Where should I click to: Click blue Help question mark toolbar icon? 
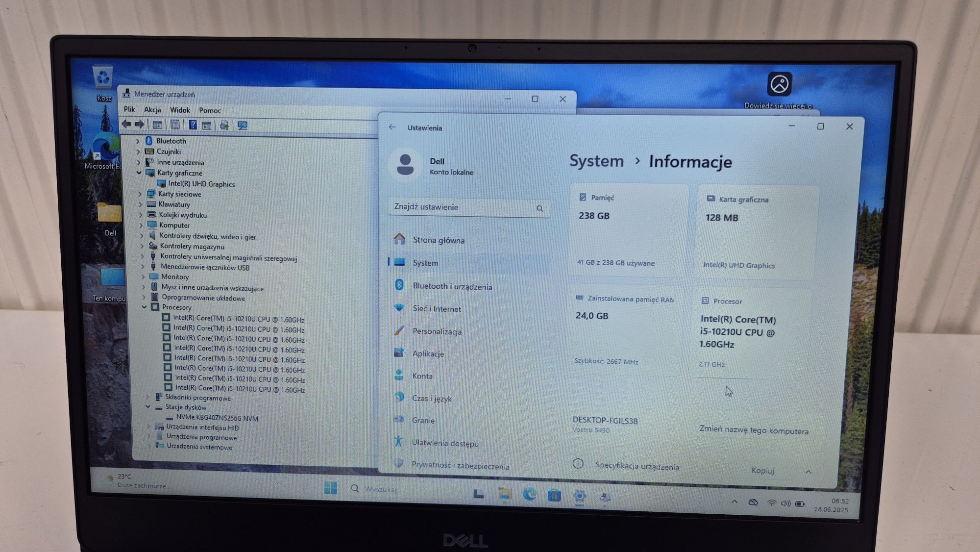[193, 125]
